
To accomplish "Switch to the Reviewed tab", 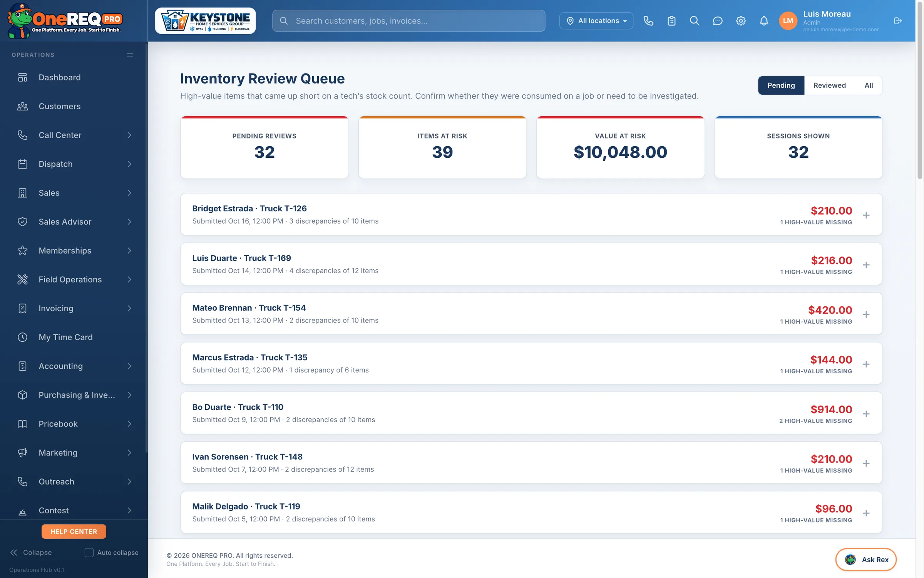I will click(829, 85).
